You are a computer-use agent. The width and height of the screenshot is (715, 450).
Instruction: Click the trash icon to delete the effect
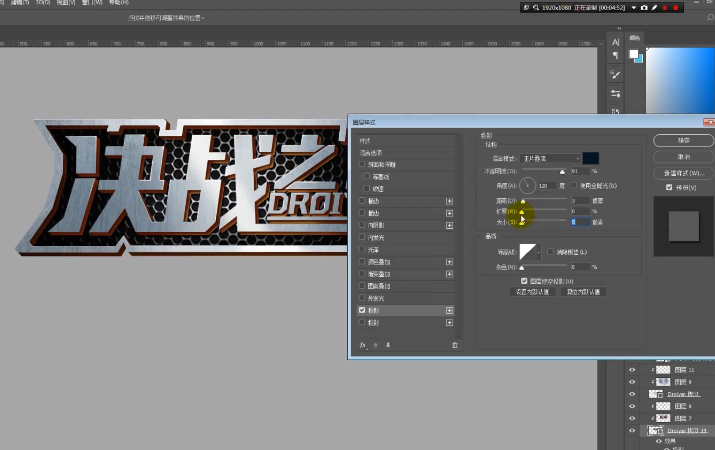tap(455, 345)
